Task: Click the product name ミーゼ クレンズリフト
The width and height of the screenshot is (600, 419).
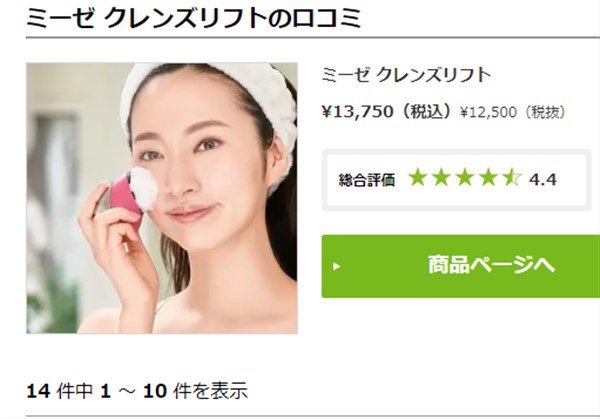Action: click(406, 75)
